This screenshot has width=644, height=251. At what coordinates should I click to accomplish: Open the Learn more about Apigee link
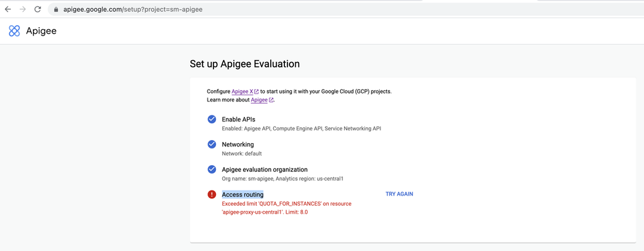pos(259,100)
